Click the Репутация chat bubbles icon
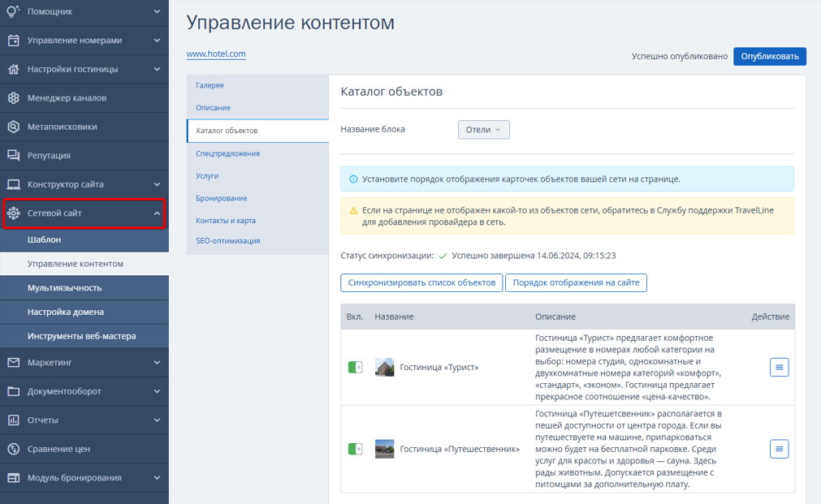 [14, 156]
